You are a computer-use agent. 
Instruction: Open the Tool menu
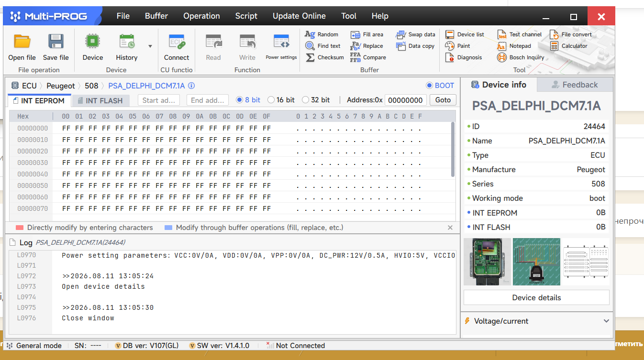point(349,16)
